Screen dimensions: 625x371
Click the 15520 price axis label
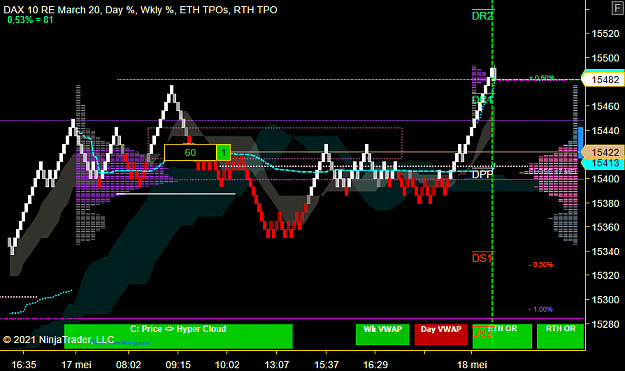click(x=605, y=33)
